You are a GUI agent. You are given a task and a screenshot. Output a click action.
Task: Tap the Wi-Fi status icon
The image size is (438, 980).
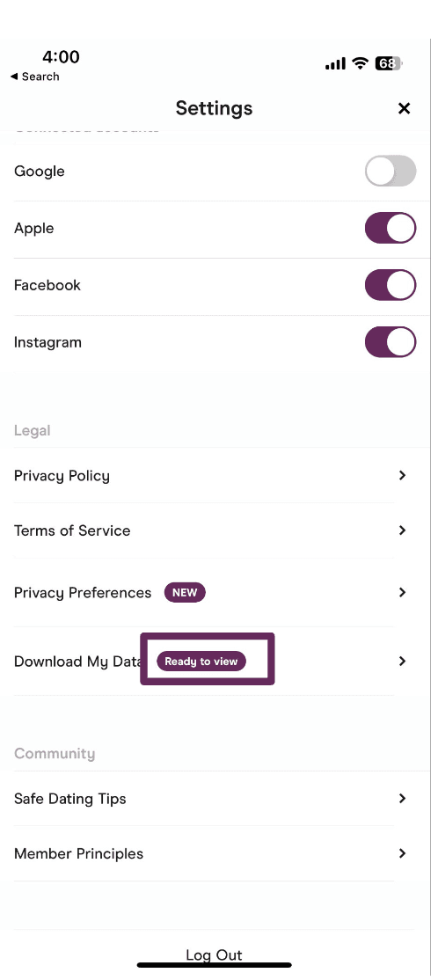[360, 63]
